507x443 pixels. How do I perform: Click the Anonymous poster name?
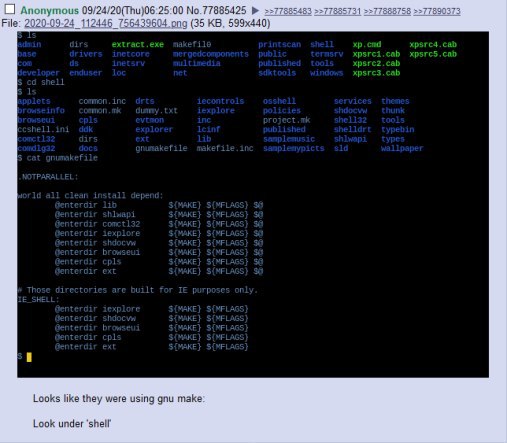tap(49, 11)
